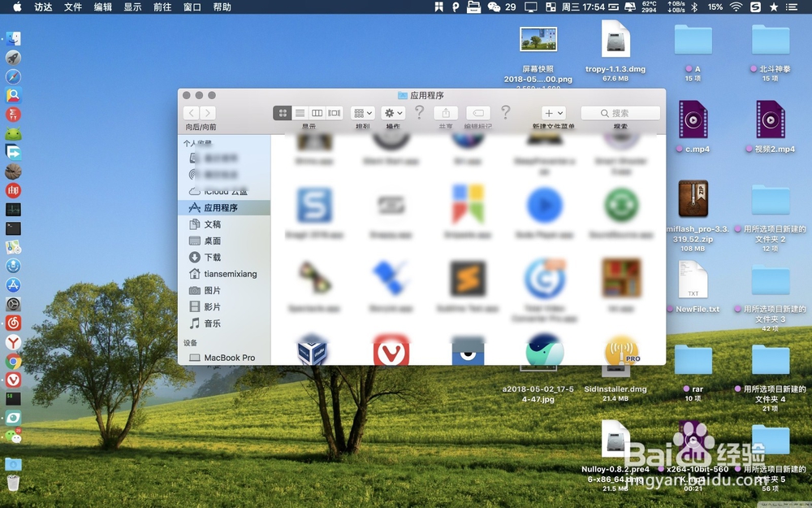Open the Bluetooth menu bar icon
Screen dimensions: 812x508
[695, 7]
